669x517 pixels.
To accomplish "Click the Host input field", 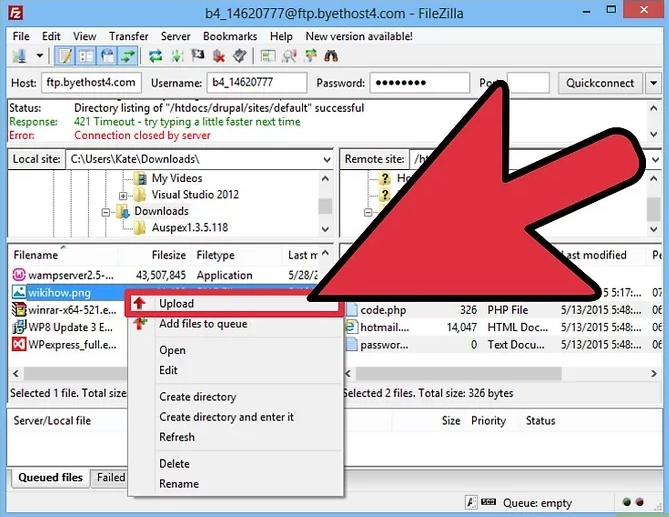I will point(90,83).
